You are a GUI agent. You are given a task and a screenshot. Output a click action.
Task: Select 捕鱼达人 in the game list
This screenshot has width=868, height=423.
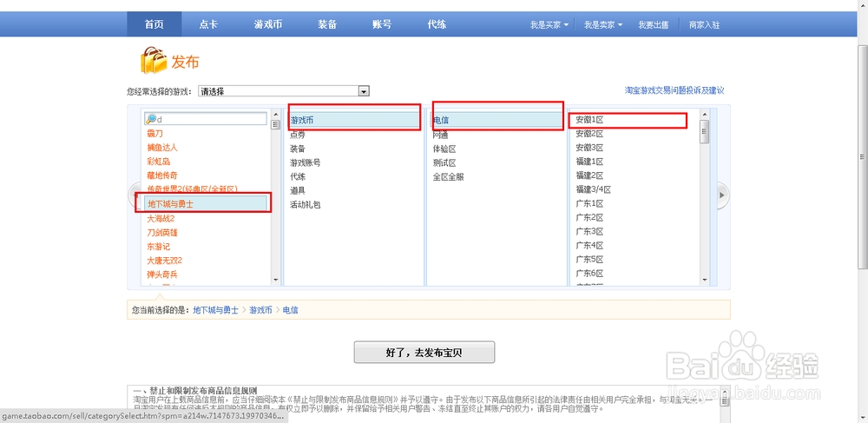click(162, 148)
